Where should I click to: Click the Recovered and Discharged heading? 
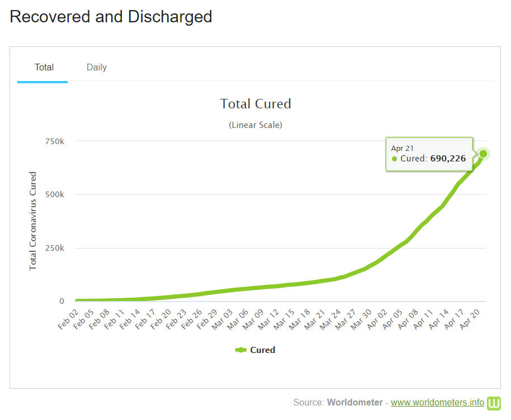tap(111, 17)
